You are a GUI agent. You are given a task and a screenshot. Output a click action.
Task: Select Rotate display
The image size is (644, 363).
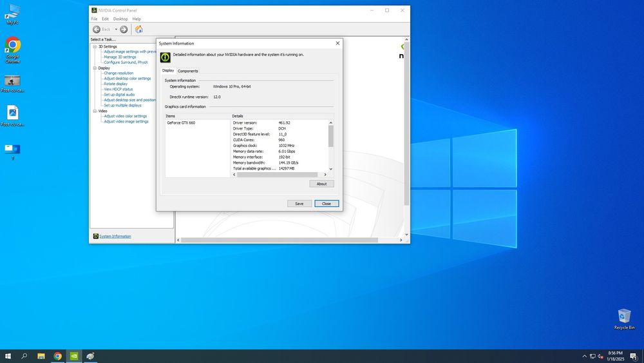point(115,84)
